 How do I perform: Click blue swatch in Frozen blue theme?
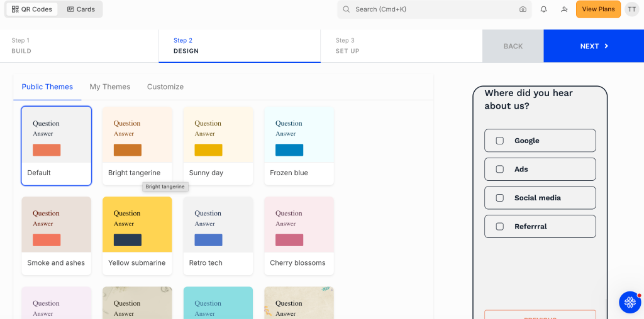click(x=289, y=150)
